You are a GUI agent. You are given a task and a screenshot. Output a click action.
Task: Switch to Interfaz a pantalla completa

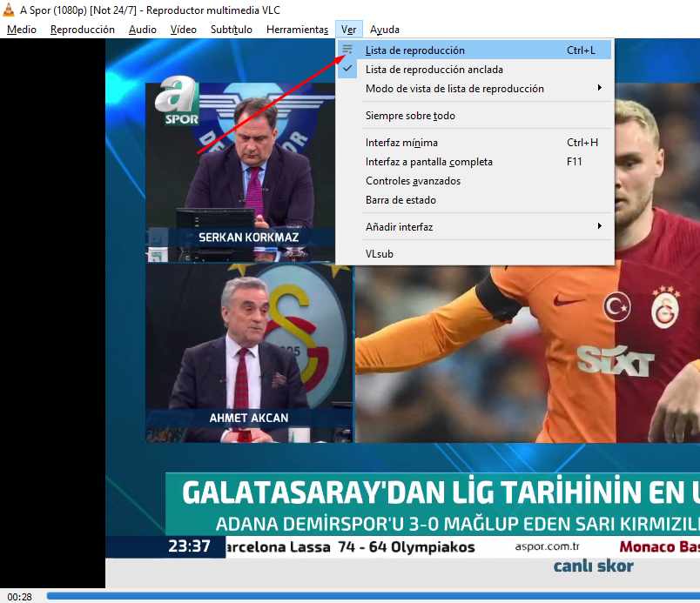click(x=428, y=162)
